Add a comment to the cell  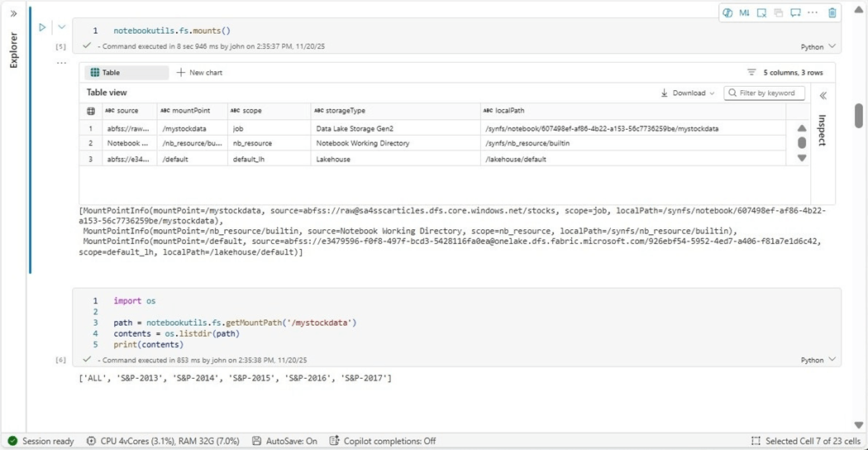[x=795, y=12]
